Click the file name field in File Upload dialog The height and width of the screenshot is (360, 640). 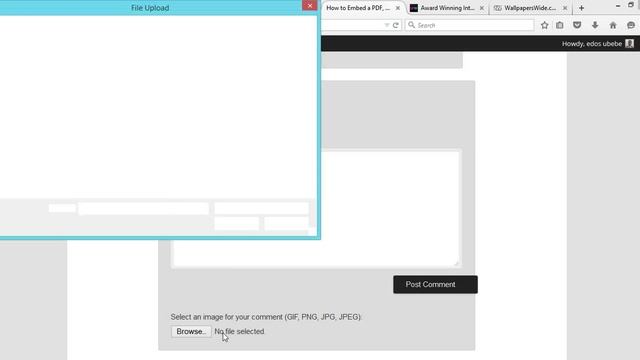coord(143,208)
